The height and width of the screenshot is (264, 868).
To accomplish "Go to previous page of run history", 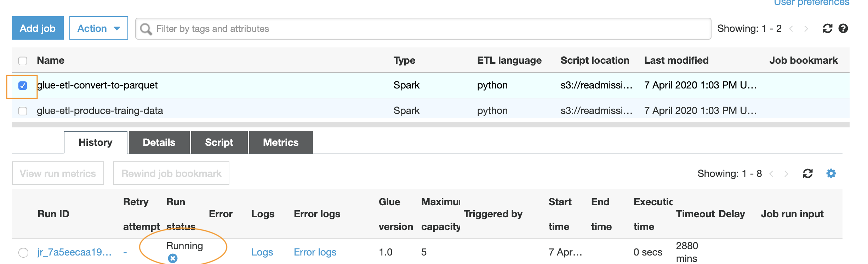I will (771, 173).
